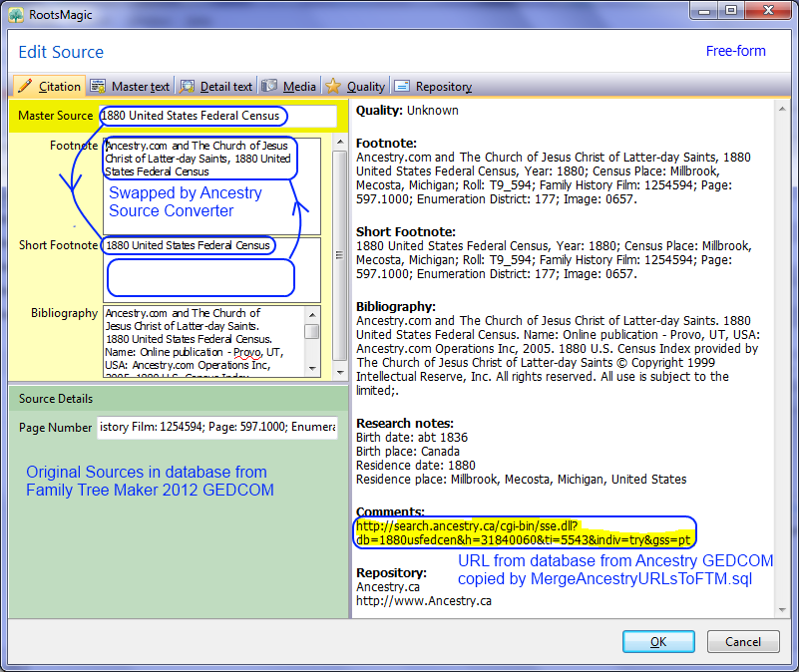Open the Detail text tab

(216, 86)
